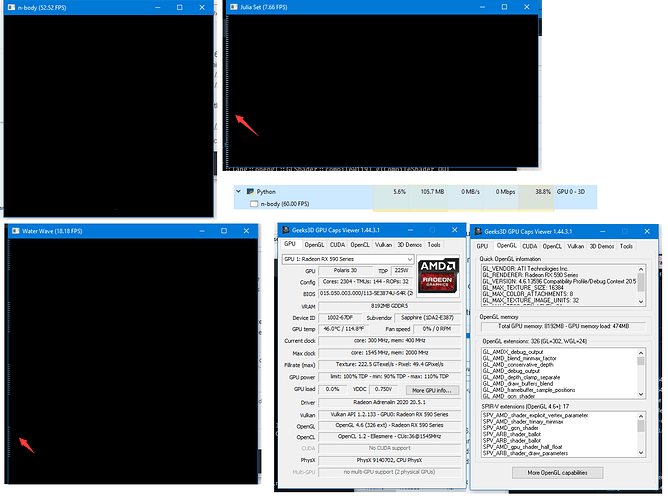Click the BIOS version field
Screen dimensions: 668x500
366,293
